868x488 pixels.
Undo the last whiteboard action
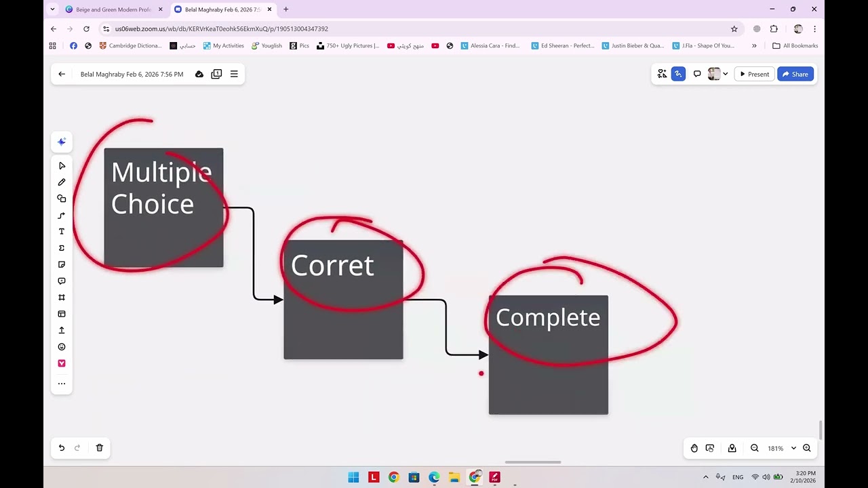[x=62, y=448]
